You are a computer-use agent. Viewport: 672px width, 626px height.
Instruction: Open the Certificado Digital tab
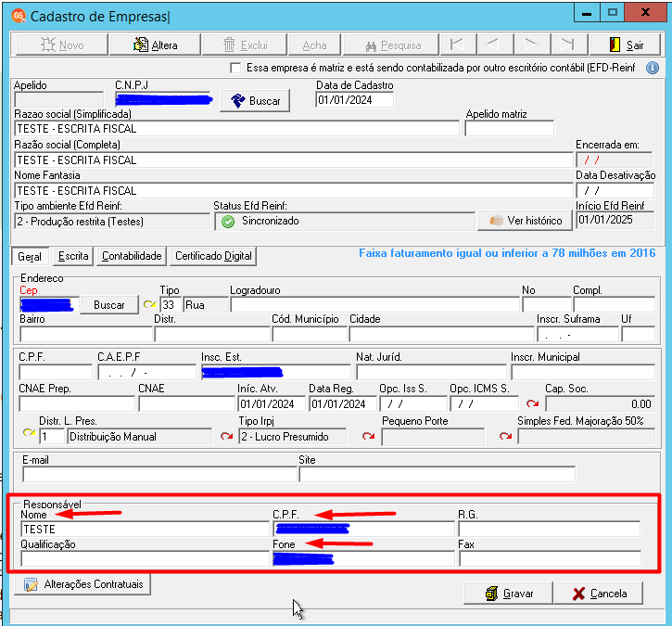[x=213, y=256]
